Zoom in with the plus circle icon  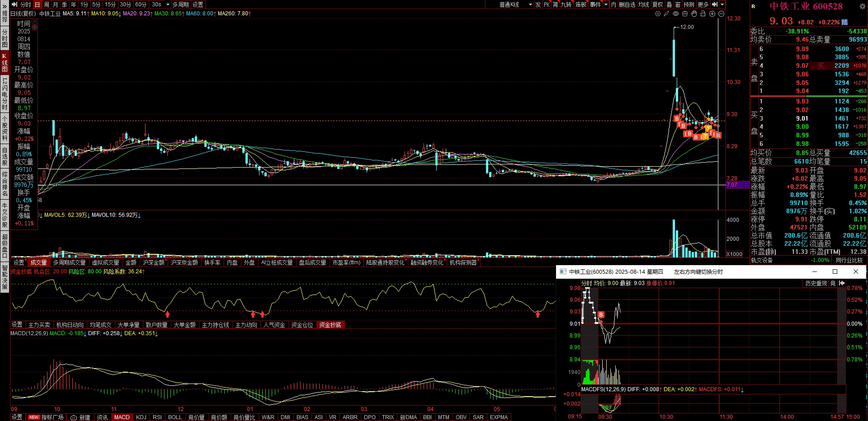click(x=712, y=14)
